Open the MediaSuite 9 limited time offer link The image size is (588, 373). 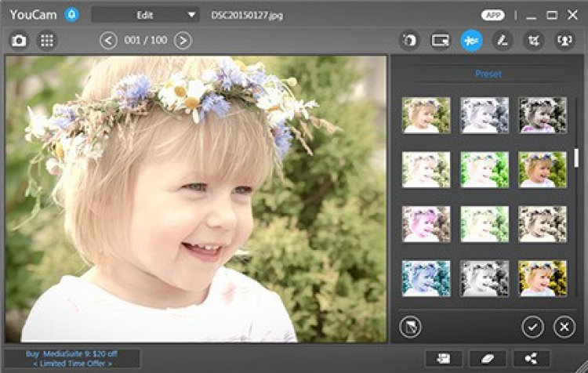(x=72, y=359)
